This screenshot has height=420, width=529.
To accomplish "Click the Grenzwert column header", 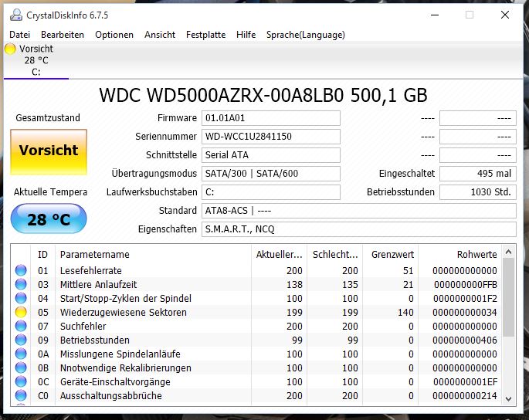I will (390, 254).
